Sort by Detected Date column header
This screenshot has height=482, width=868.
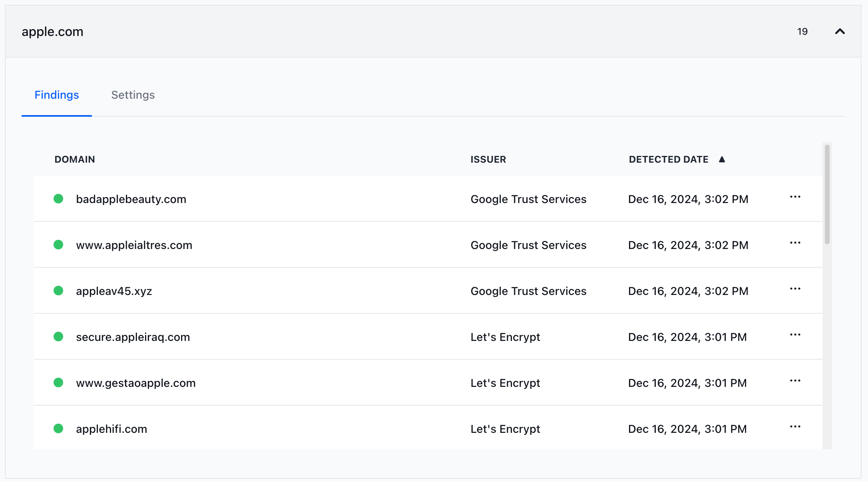coord(668,159)
